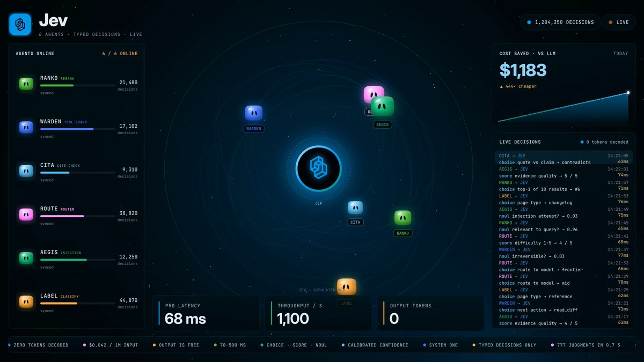Click the WARDEN name tag under orbiting agent
The image size is (644, 362).
coord(254,129)
